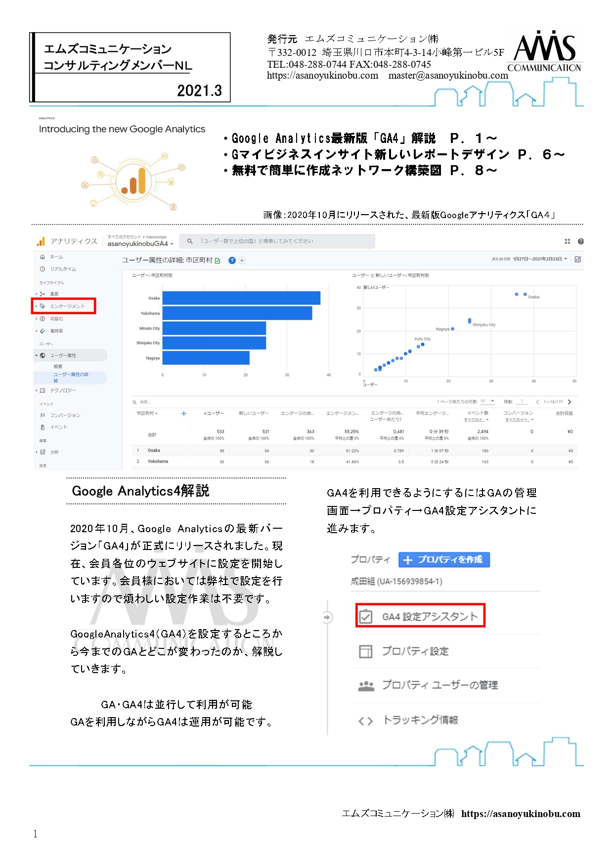Click the blue plus to add table dimension
The image size is (613, 868).
point(184,413)
